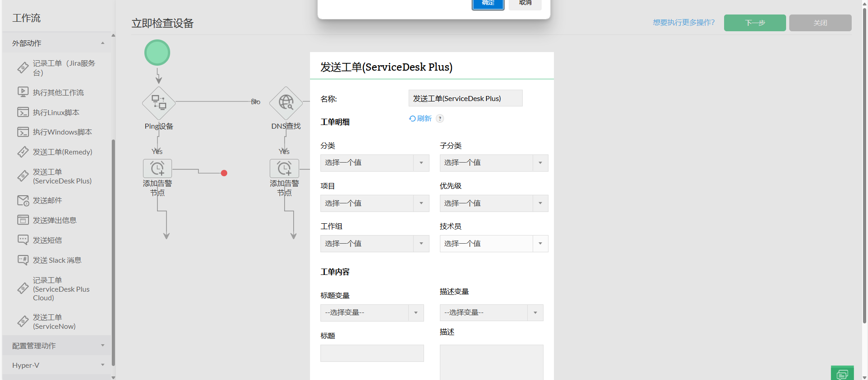Select 发送邮件 action
868x380 pixels.
[48, 200]
